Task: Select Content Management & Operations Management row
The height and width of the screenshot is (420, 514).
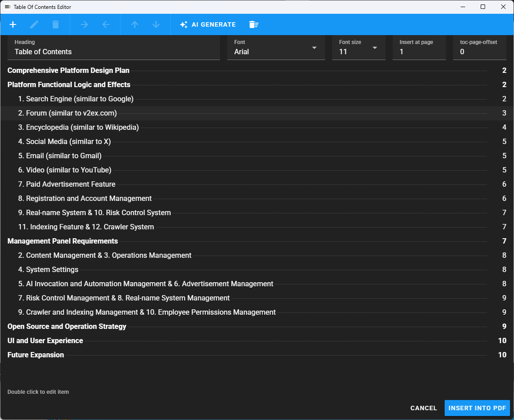Action: click(x=257, y=255)
